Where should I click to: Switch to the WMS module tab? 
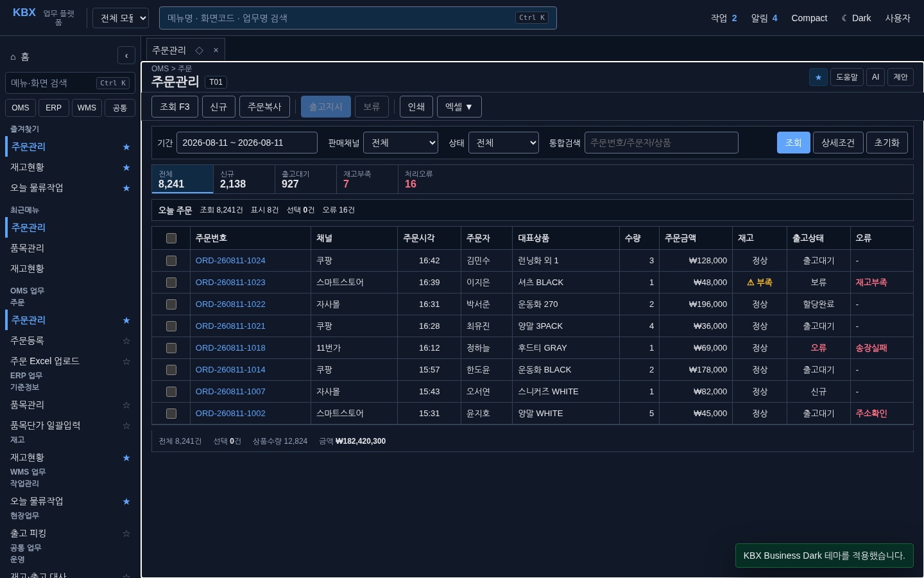pos(87,108)
